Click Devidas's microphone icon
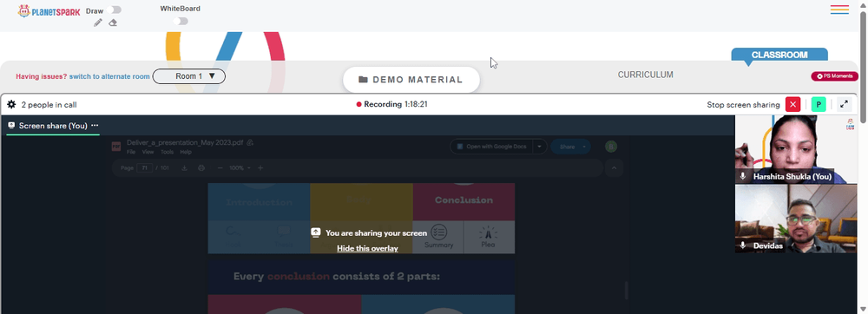Viewport: 868px width, 314px height. coord(744,245)
